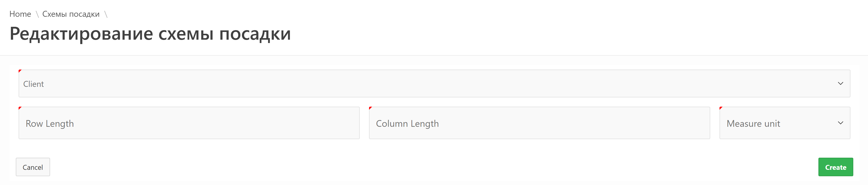Focus the Row Length input field
868x185 pixels.
(189, 123)
